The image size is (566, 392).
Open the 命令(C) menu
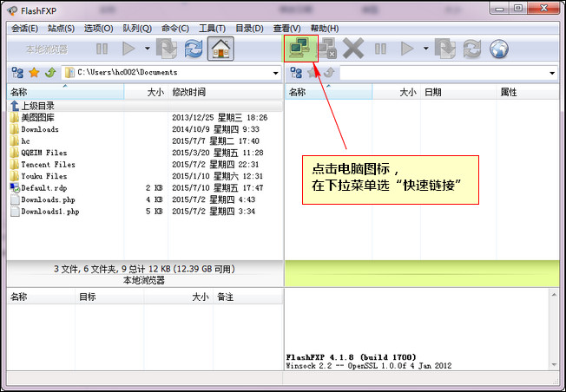coord(175,29)
